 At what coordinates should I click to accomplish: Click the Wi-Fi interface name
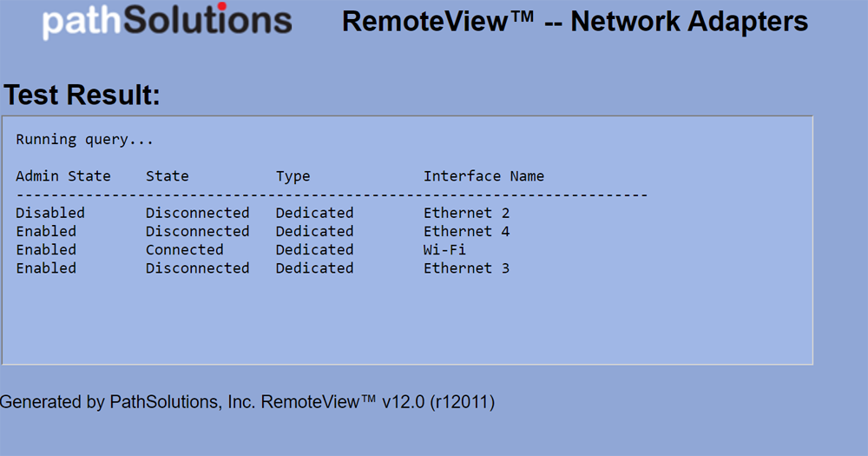pyautogui.click(x=444, y=249)
